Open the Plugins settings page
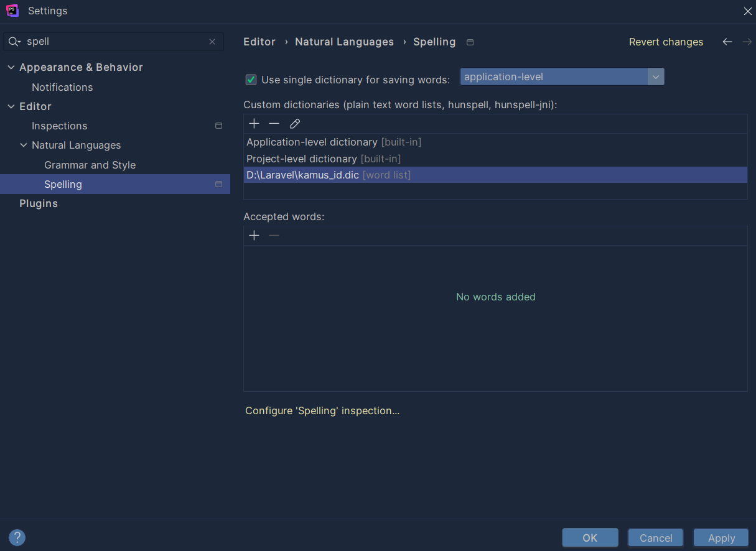Screen dimensions: 756x551 pos(39,203)
